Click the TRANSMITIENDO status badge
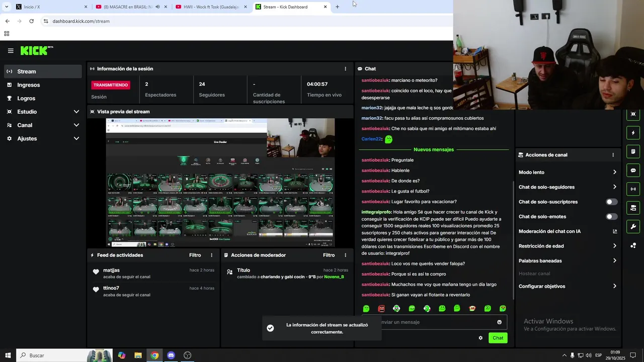644x362 pixels. click(111, 85)
